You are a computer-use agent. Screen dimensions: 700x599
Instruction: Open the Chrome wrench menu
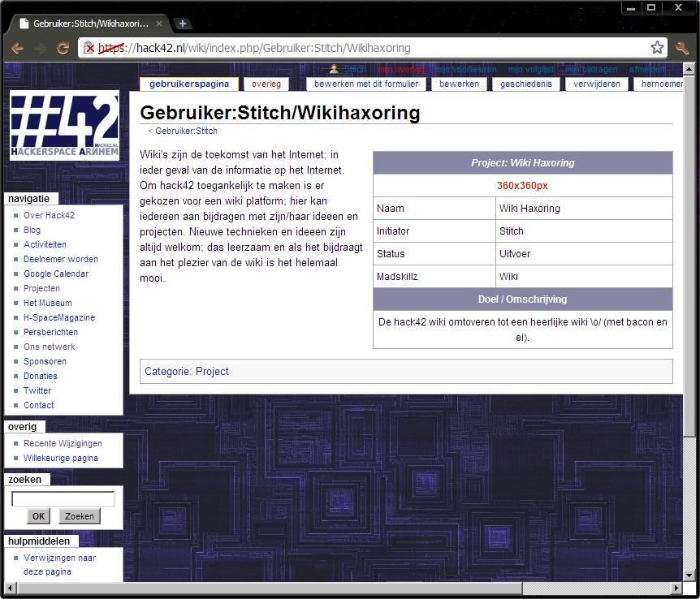click(682, 48)
